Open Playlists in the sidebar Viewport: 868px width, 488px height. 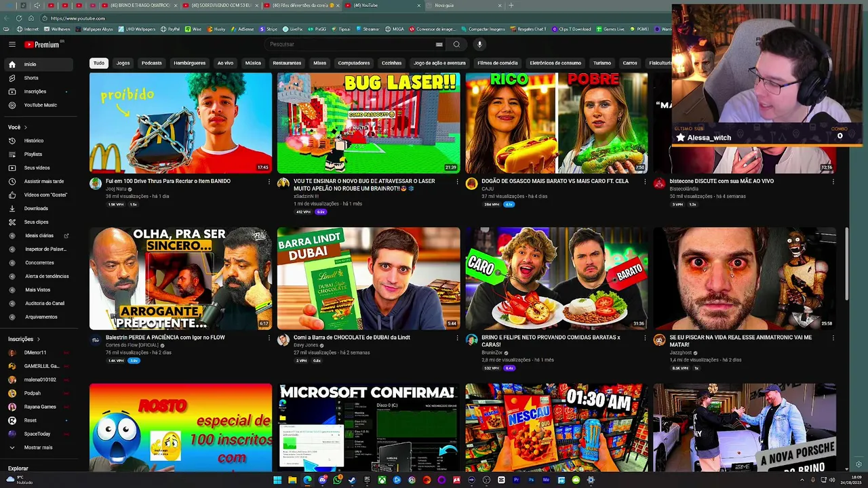coord(38,154)
